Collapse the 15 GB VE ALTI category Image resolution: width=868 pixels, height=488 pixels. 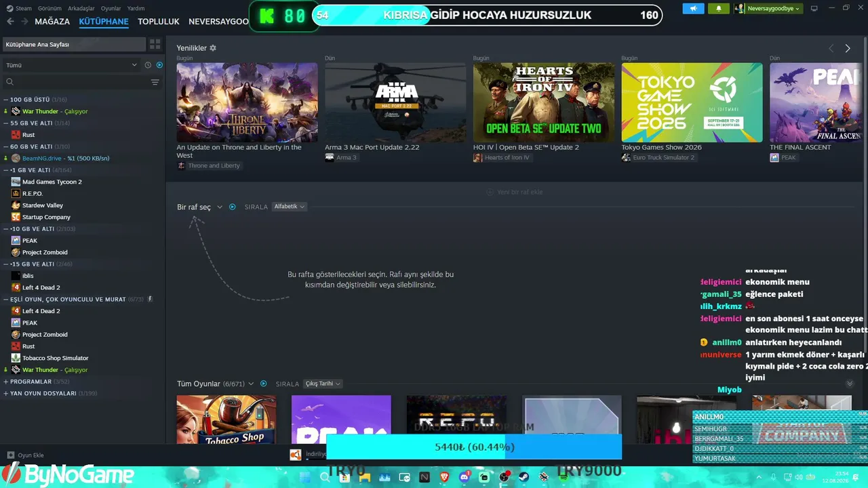pyautogui.click(x=6, y=264)
